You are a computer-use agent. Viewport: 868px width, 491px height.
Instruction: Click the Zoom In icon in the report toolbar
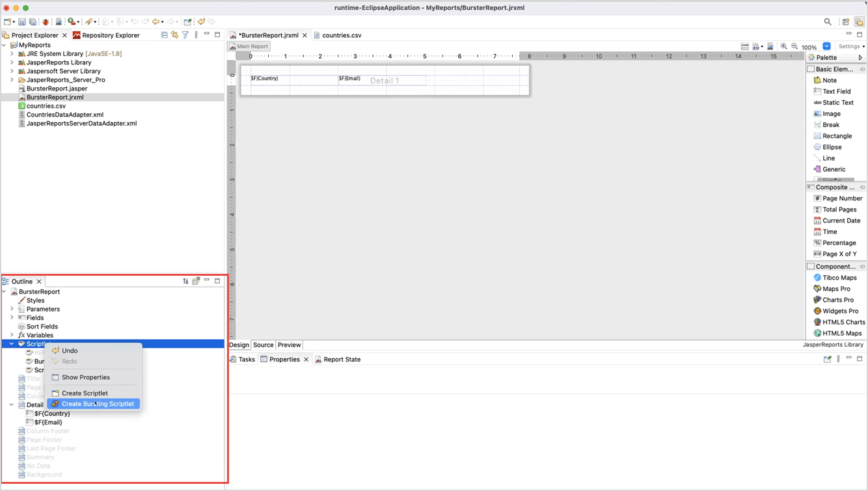click(x=784, y=47)
